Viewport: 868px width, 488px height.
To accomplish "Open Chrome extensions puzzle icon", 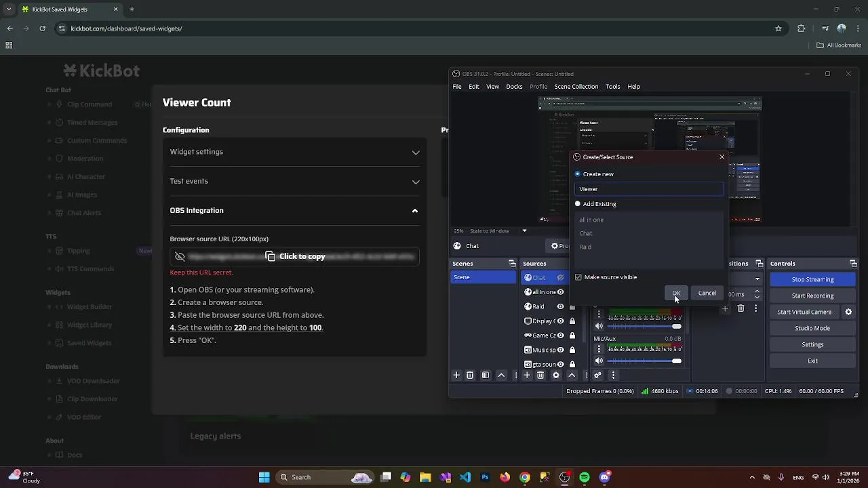I will [x=802, y=28].
